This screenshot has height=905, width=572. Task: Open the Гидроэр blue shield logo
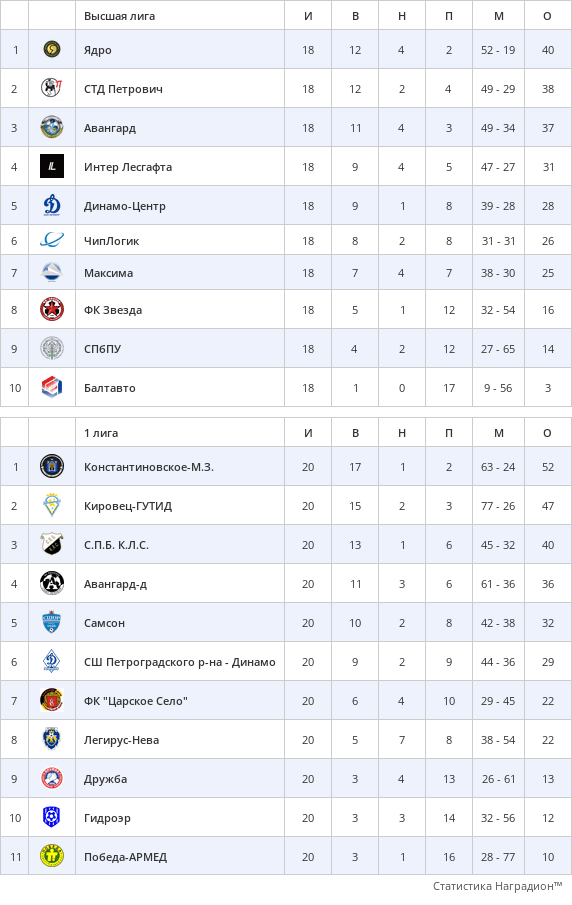(52, 817)
